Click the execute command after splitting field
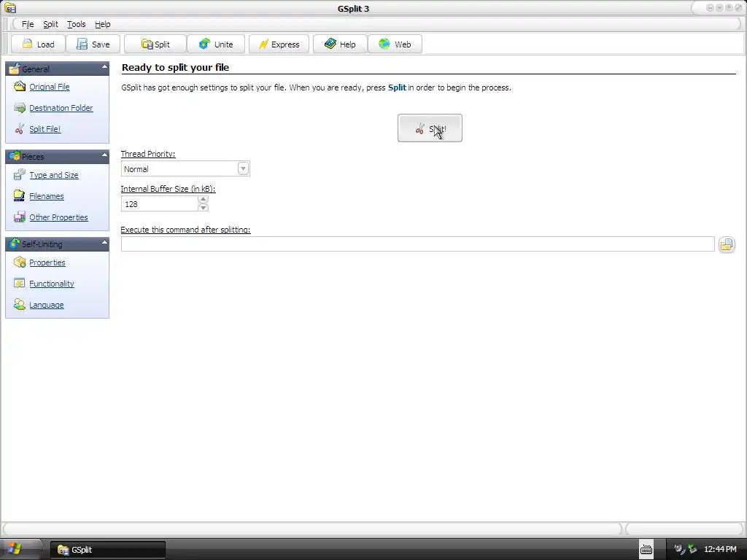Viewport: 747px width, 560px height. point(418,244)
